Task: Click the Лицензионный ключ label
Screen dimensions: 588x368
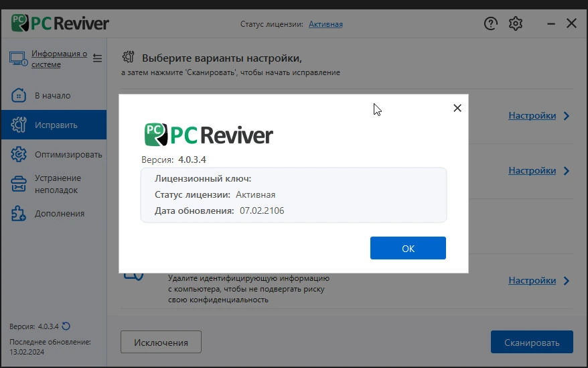Action: click(x=203, y=178)
